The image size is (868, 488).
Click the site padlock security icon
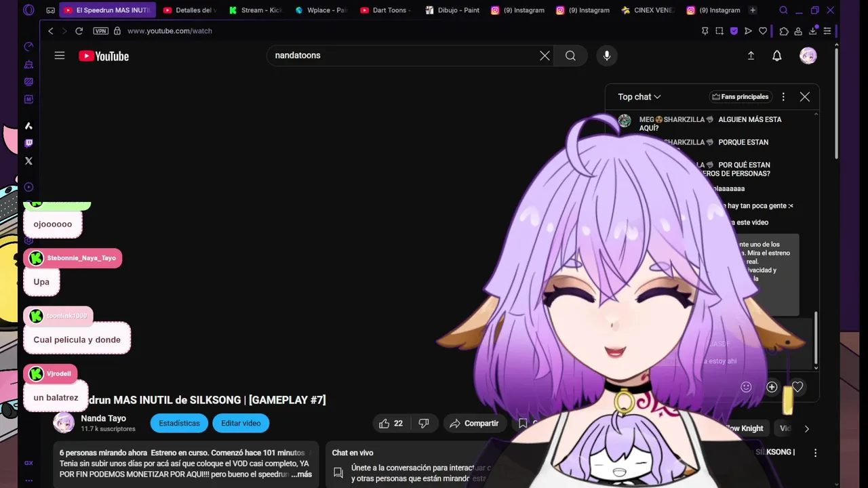point(117,31)
